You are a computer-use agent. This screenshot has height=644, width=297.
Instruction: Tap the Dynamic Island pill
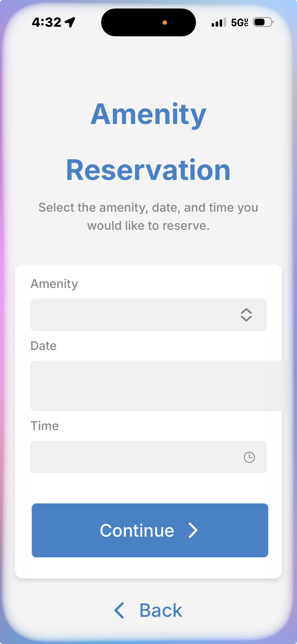[x=148, y=22]
